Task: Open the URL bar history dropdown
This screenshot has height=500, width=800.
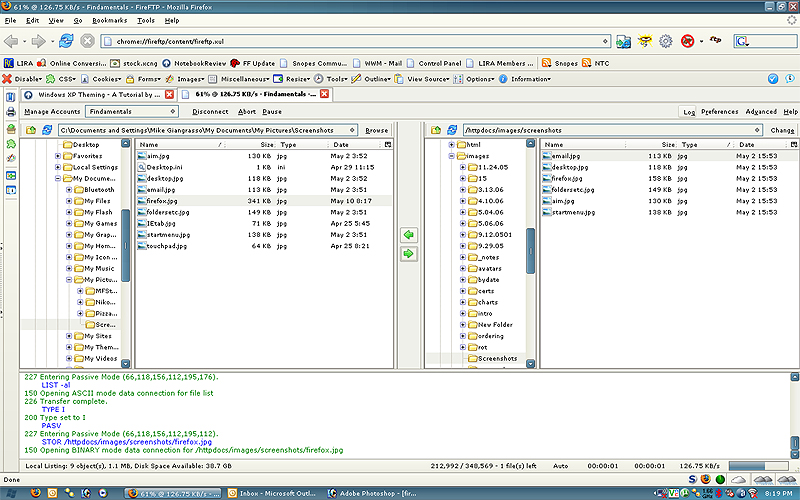Action: point(605,41)
